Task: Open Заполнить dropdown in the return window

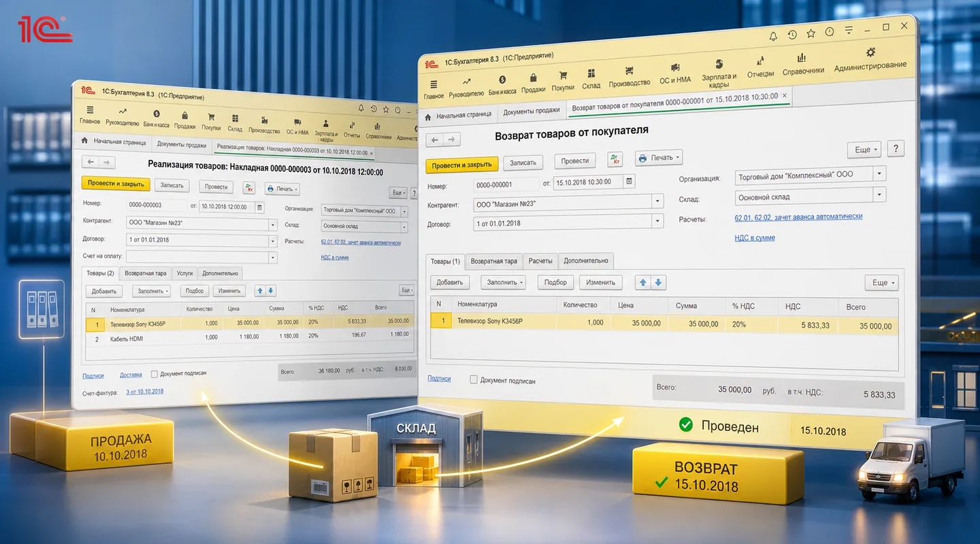Action: 504,282
